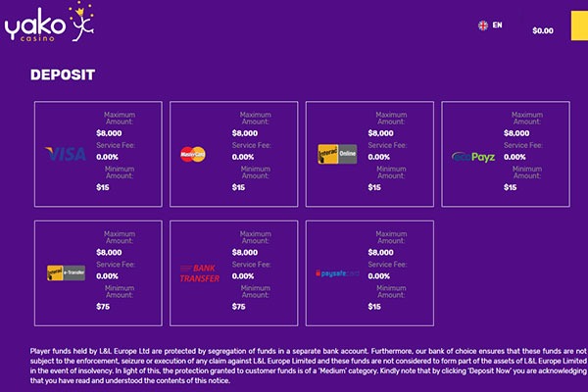Image resolution: width=588 pixels, height=392 pixels.
Task: Click the yellow button in header
Action: (x=579, y=25)
